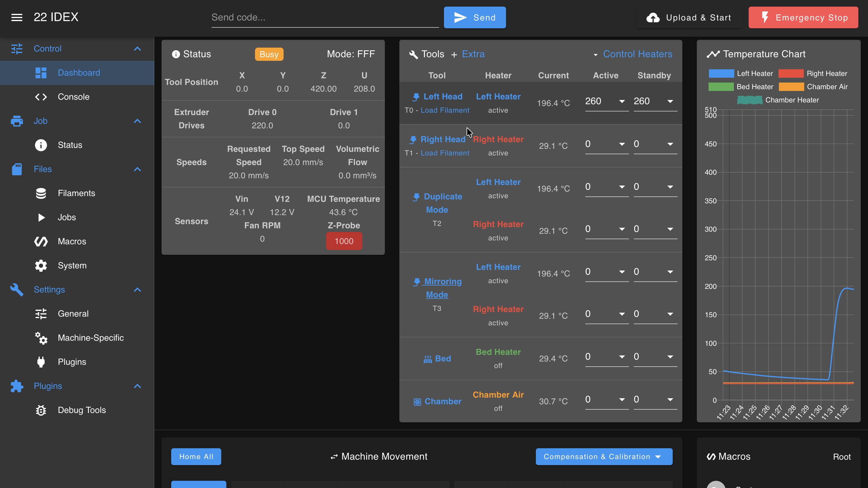Open Left Head active temperature dropdown
Viewport: 868px width, 488px height.
tap(622, 102)
